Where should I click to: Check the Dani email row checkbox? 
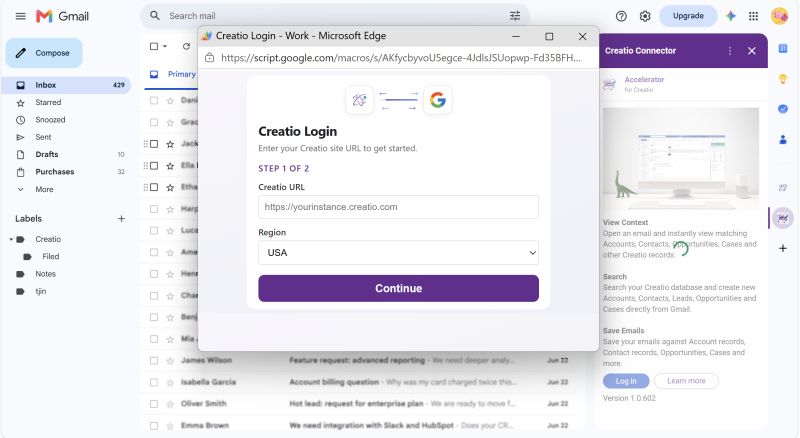[154, 101]
